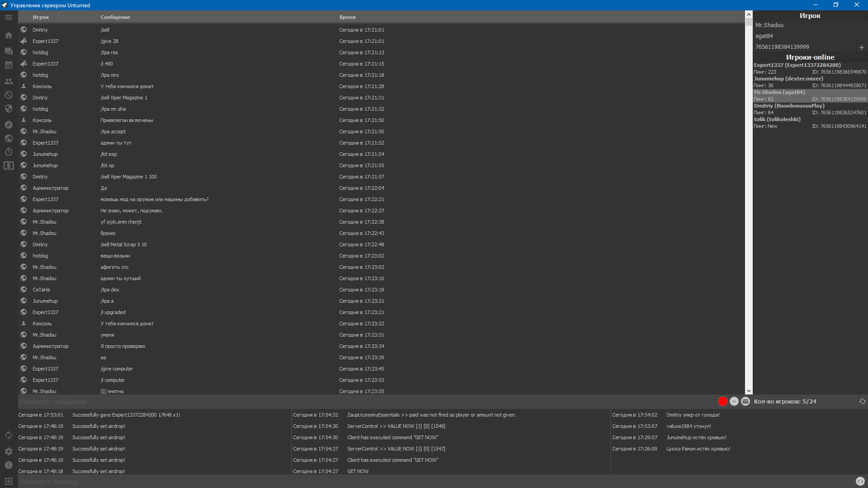
Task: Open the dollar economy sidebar icon
Action: coord(9,165)
